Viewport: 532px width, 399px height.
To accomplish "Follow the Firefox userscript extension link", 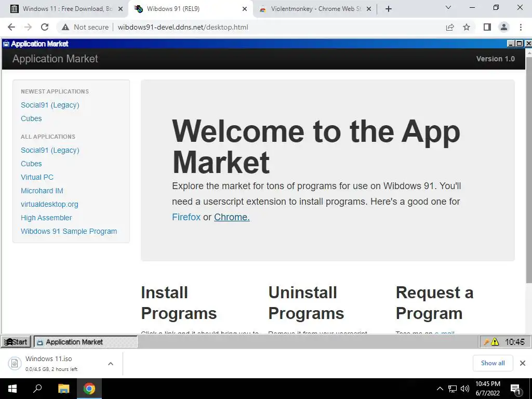I will point(187,217).
